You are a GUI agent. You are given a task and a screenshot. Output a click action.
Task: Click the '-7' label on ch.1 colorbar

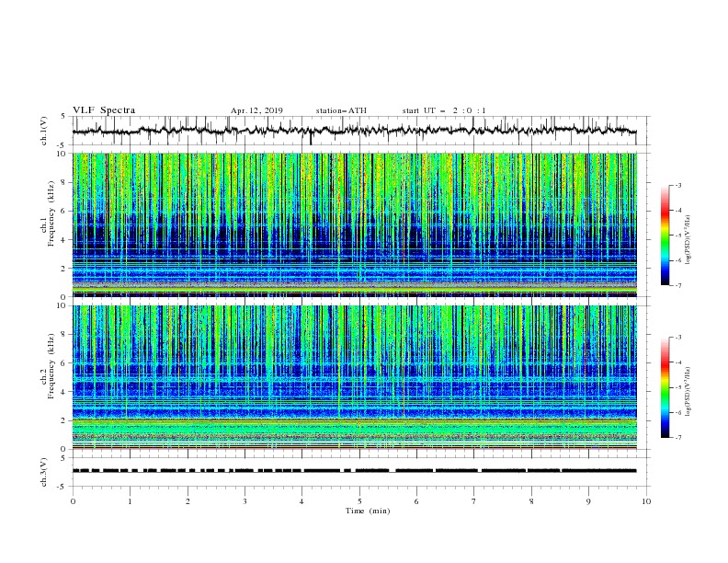pos(677,285)
